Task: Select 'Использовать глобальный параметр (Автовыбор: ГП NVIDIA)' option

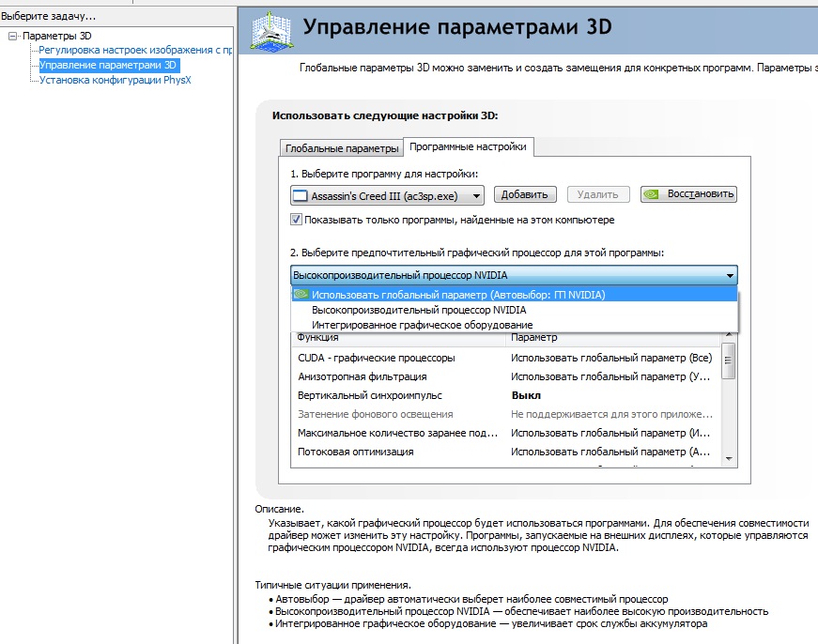Action: tap(515, 295)
